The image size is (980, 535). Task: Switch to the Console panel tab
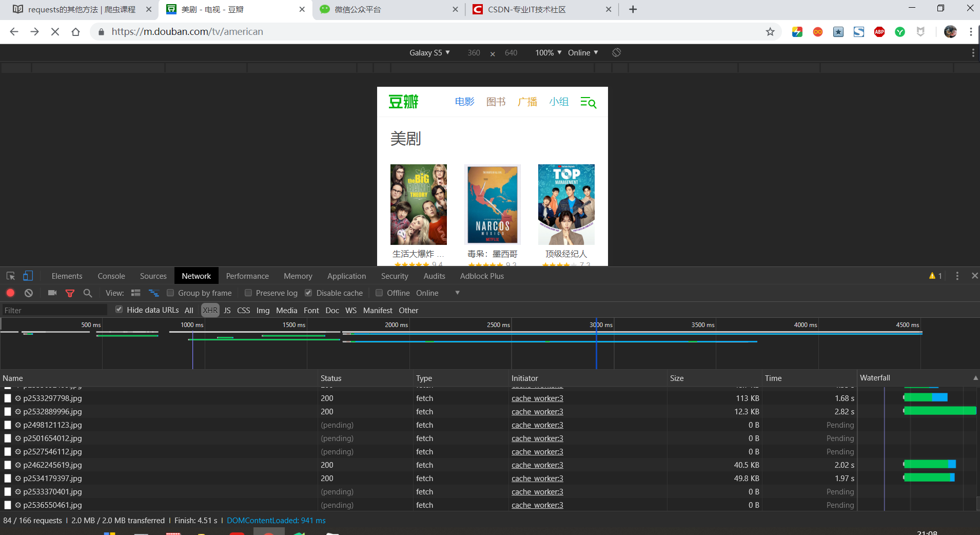coord(111,276)
